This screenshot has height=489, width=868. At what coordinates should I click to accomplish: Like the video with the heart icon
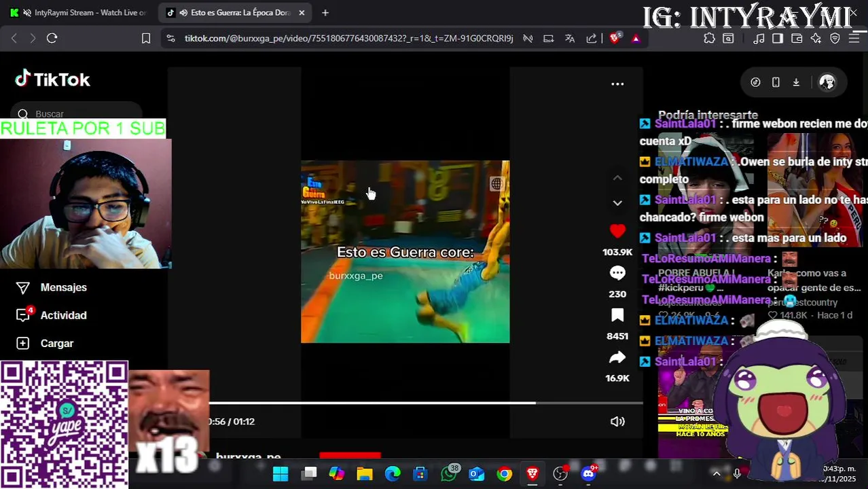click(x=617, y=232)
